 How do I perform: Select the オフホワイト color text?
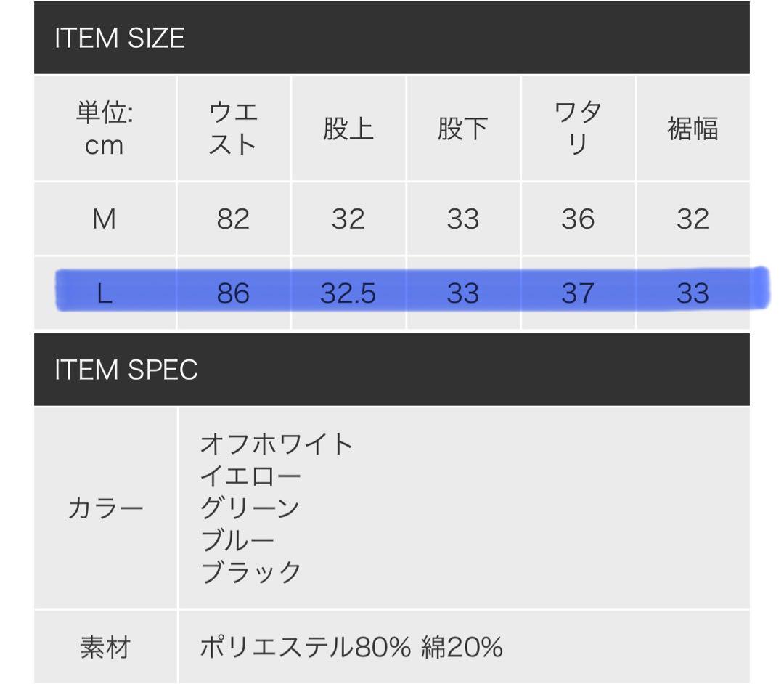click(x=276, y=444)
